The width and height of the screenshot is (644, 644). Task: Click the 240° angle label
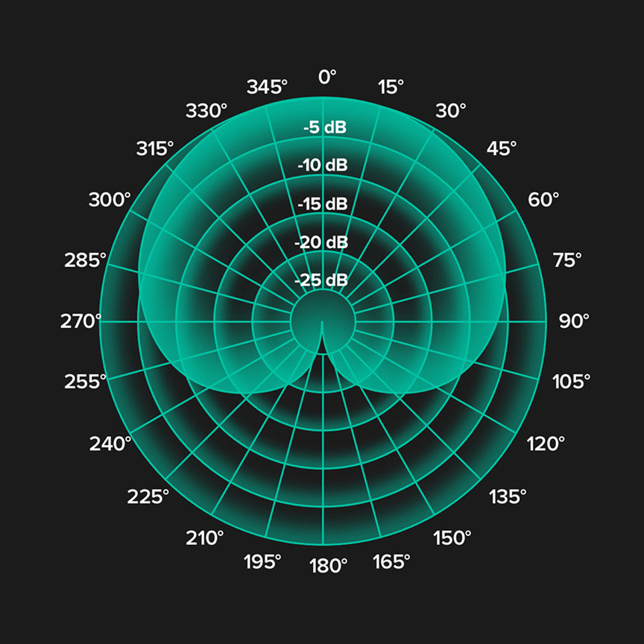[x=110, y=443]
